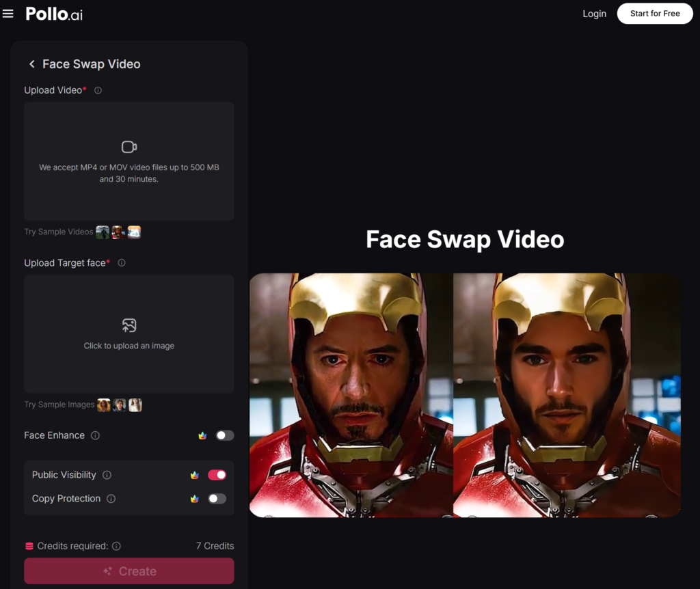Click the 'Upload Video' label
Screen dimensions: 700x589
click(x=53, y=91)
